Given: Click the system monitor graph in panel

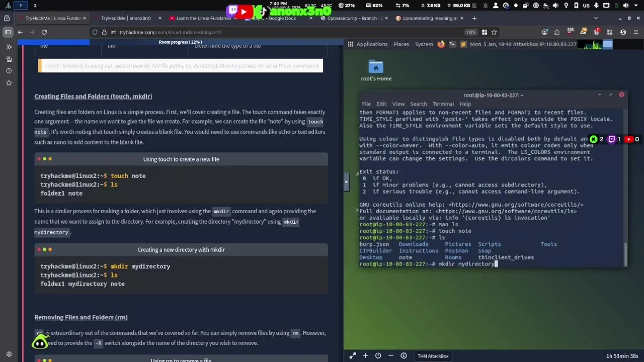Looking at the screenshot, I should tap(591, 44).
